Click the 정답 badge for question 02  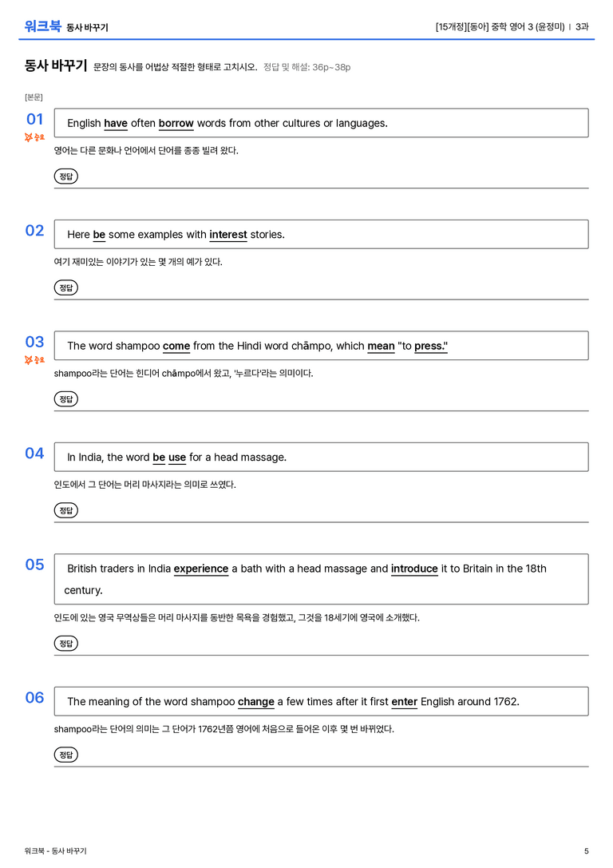(x=65, y=287)
